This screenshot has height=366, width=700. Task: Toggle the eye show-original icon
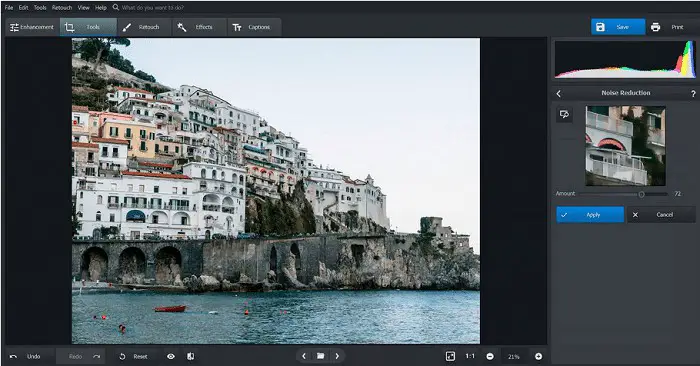tap(171, 356)
